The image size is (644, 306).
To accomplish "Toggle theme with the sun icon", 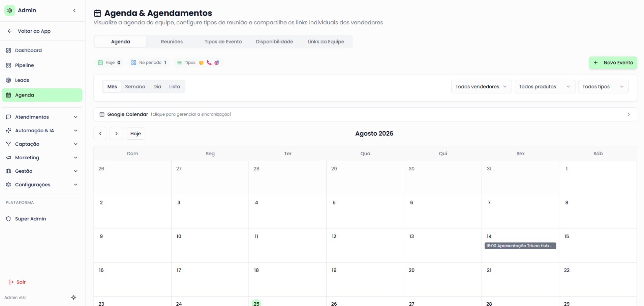I will 73,298.
